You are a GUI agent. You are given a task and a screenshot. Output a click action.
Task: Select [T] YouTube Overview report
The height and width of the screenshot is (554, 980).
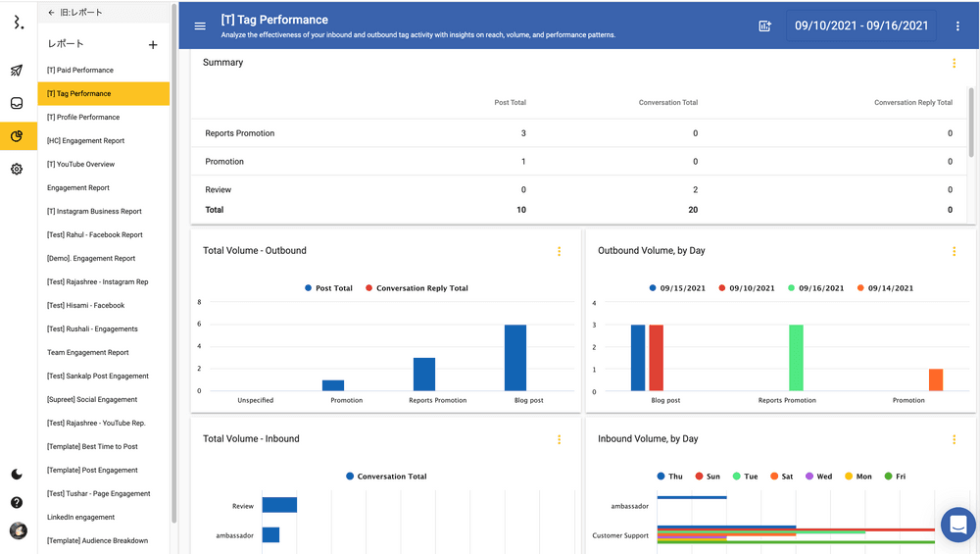pos(81,165)
